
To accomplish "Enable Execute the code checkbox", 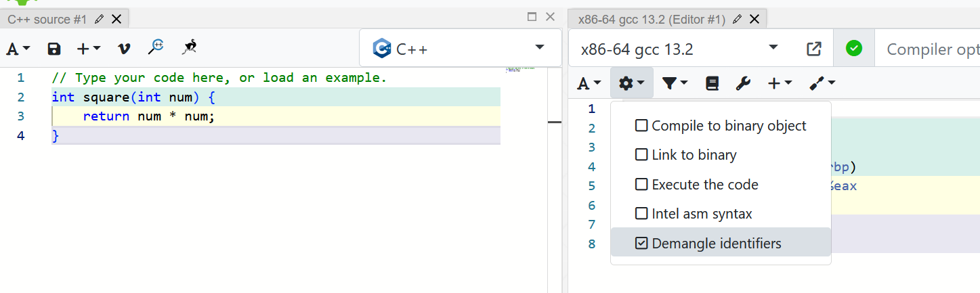I will coord(641,185).
